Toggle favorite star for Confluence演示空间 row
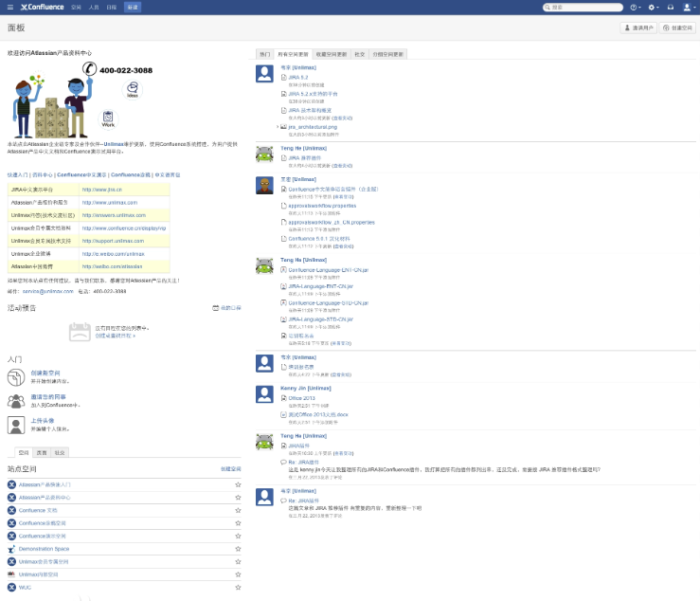The width and height of the screenshot is (700, 601). [238, 536]
